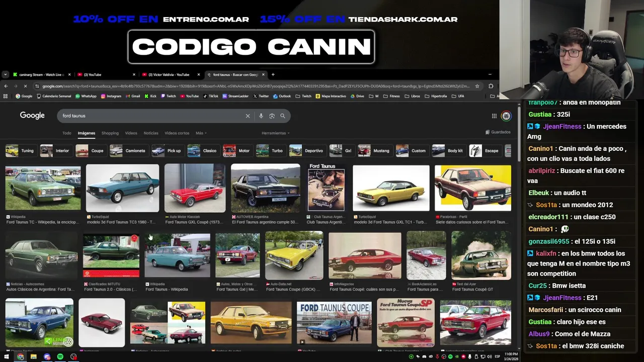Expand the Herramientas dropdown
Screen dimensions: 644x362
(275, 133)
